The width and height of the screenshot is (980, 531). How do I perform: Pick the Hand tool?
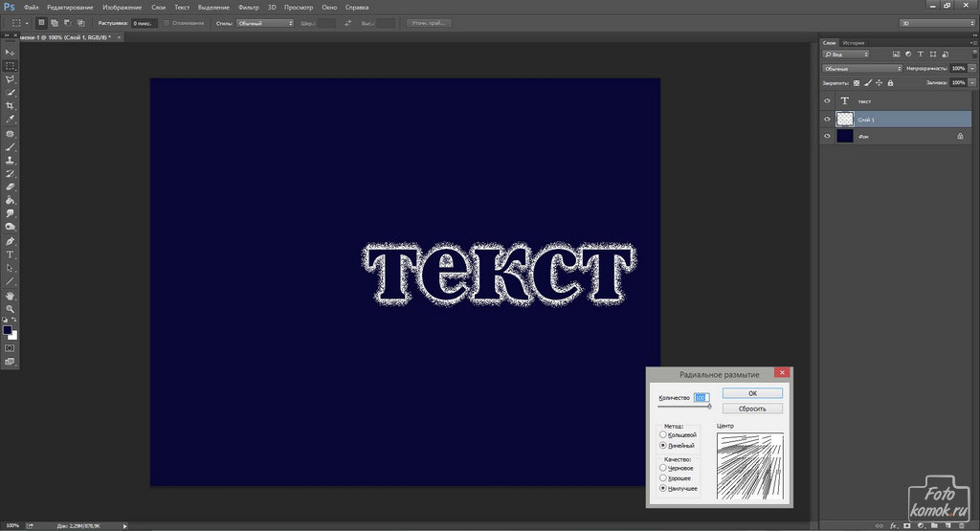(x=11, y=296)
